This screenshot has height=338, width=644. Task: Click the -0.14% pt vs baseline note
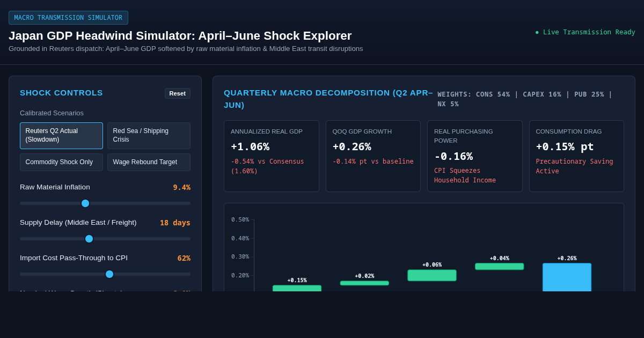[373, 161]
